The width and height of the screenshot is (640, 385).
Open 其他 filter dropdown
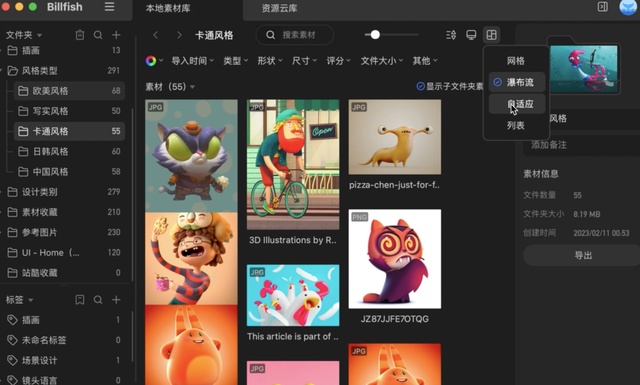(425, 61)
